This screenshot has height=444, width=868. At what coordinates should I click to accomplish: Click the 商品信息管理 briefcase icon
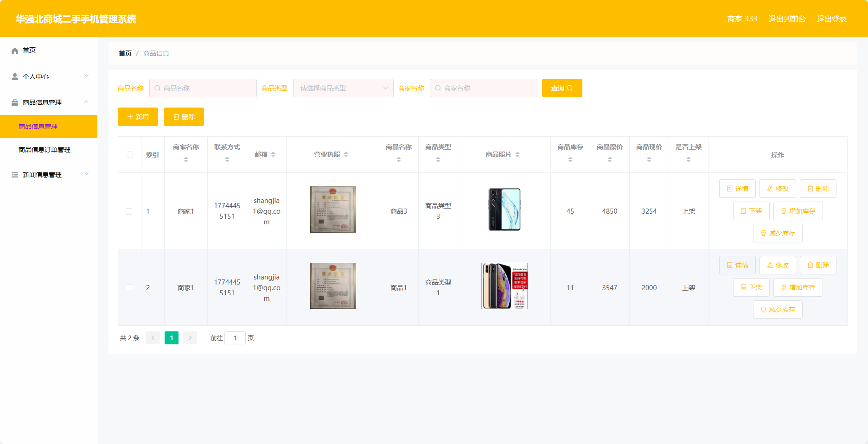(x=15, y=102)
